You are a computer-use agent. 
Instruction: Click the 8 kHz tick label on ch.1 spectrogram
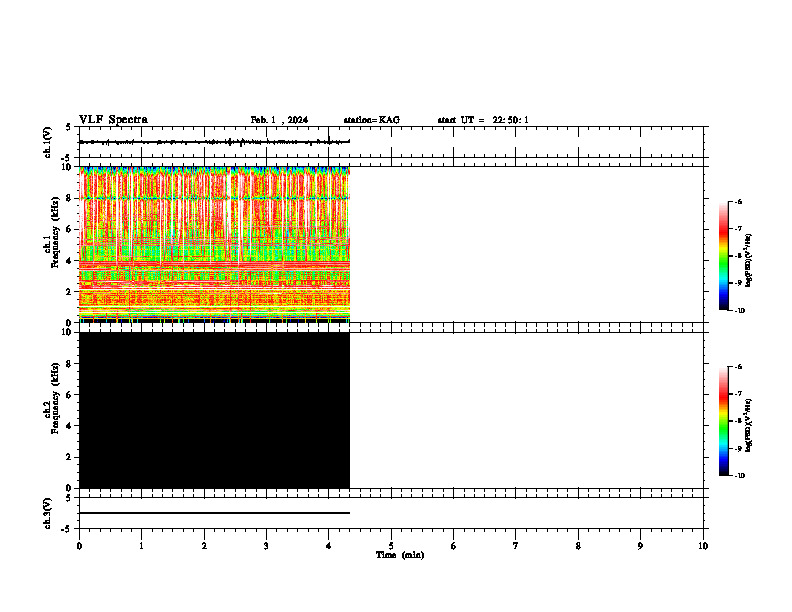69,198
